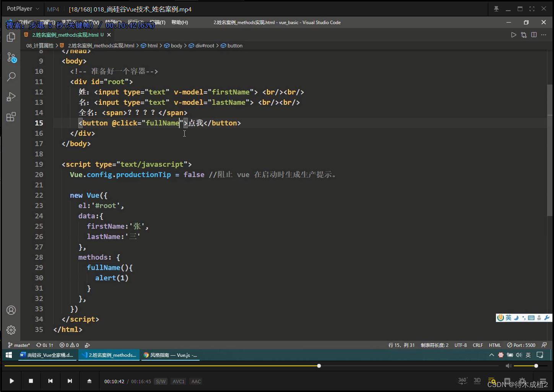The width and height of the screenshot is (554, 392).
Task: Mute PotPlayer with the speaker icon
Action: click(508, 366)
